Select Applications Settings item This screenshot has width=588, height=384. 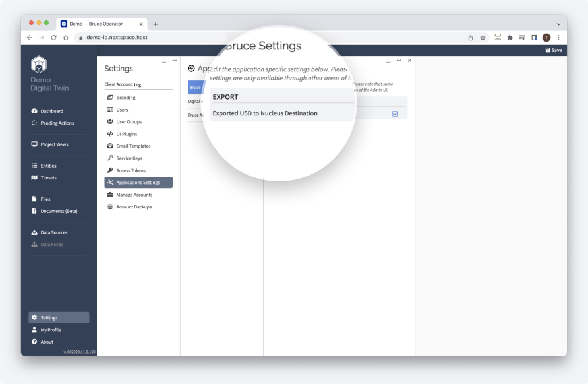(x=138, y=182)
